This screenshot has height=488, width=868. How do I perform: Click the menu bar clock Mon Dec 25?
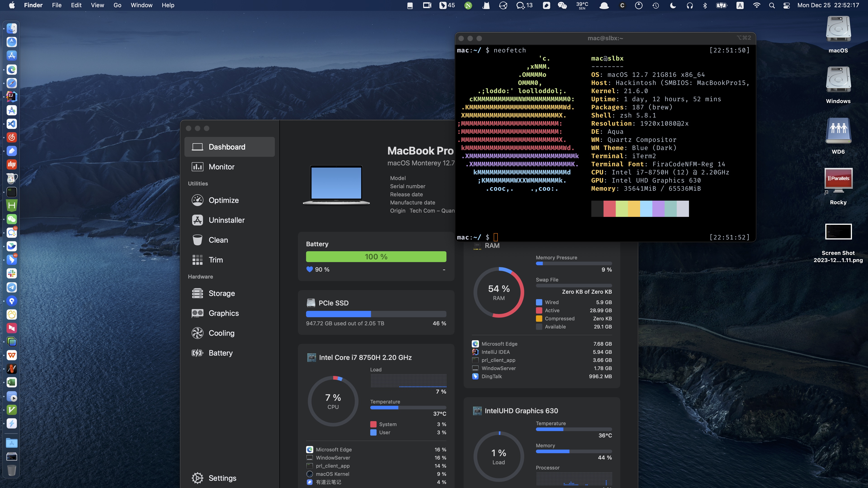828,5
